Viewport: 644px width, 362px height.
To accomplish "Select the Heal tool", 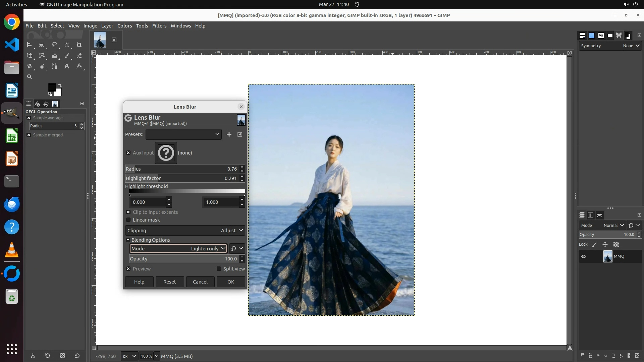I will point(30,66).
